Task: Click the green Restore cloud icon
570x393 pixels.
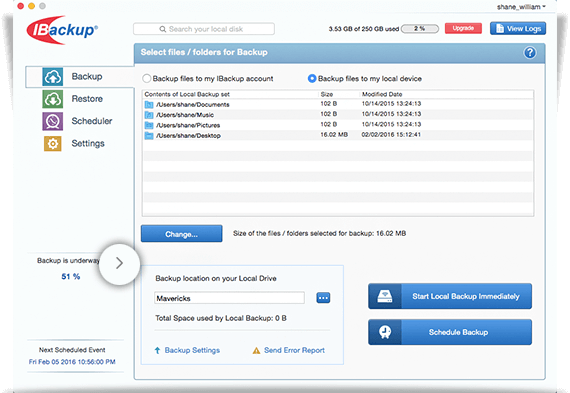Action: pos(53,99)
